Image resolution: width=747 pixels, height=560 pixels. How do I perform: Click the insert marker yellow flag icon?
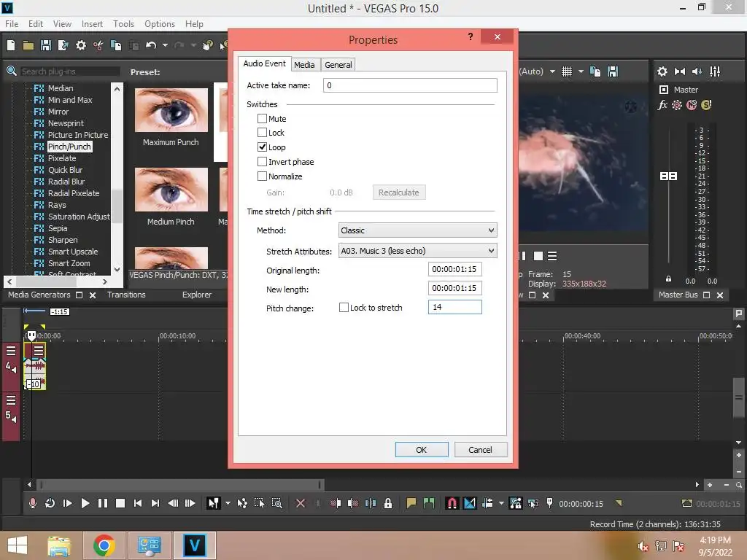point(411,503)
